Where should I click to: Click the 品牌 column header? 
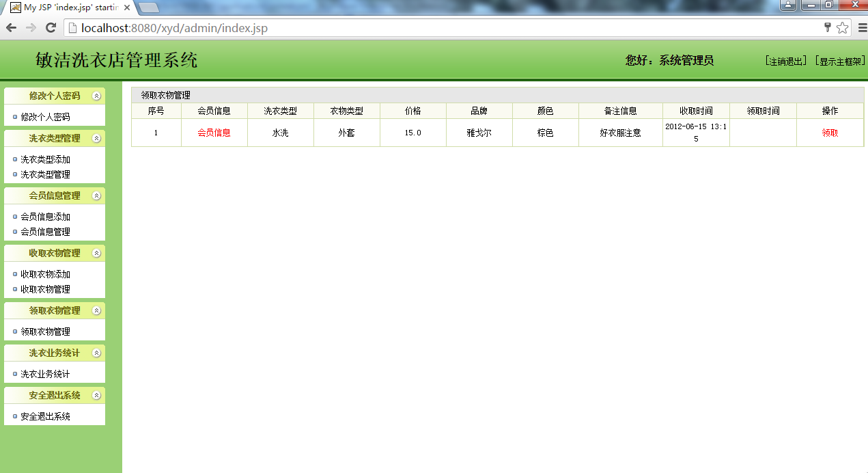(x=479, y=111)
